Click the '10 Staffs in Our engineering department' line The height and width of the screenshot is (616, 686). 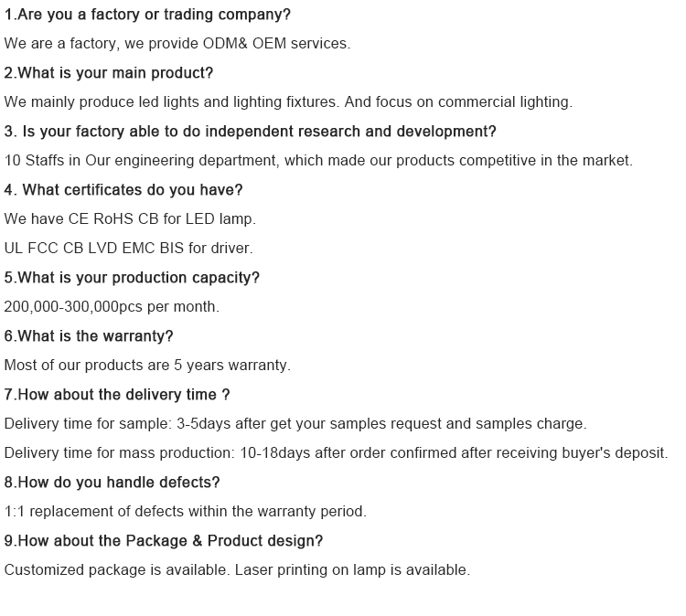(x=318, y=161)
